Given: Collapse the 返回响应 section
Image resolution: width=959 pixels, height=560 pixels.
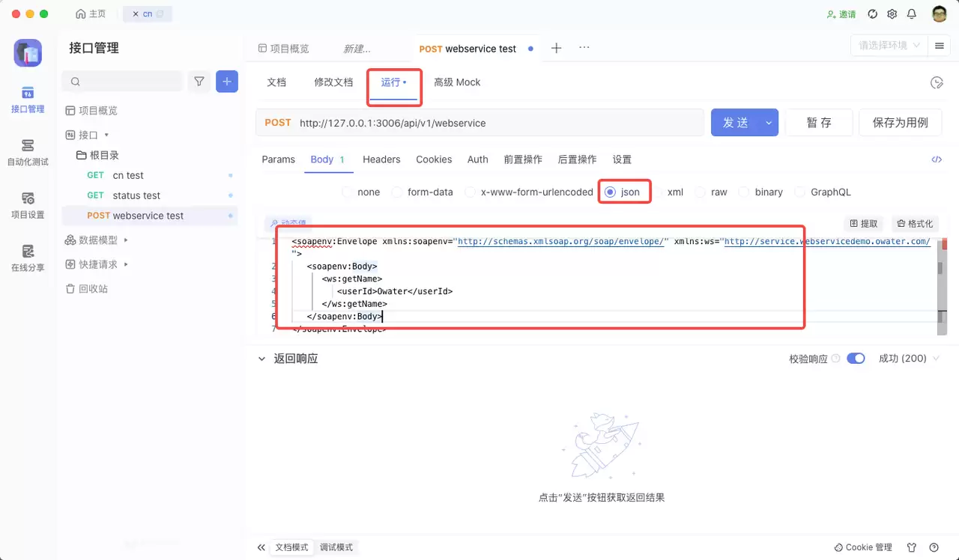Looking at the screenshot, I should click(x=261, y=359).
